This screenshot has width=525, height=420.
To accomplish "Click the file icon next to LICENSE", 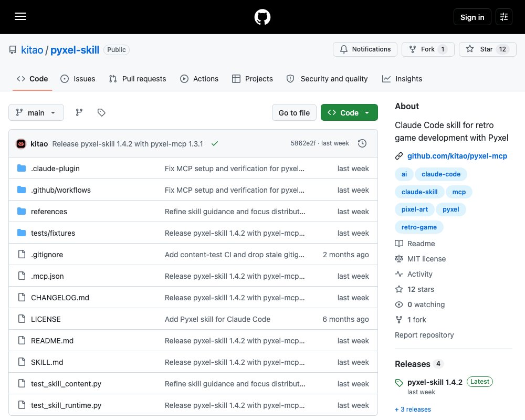I will 22,319.
